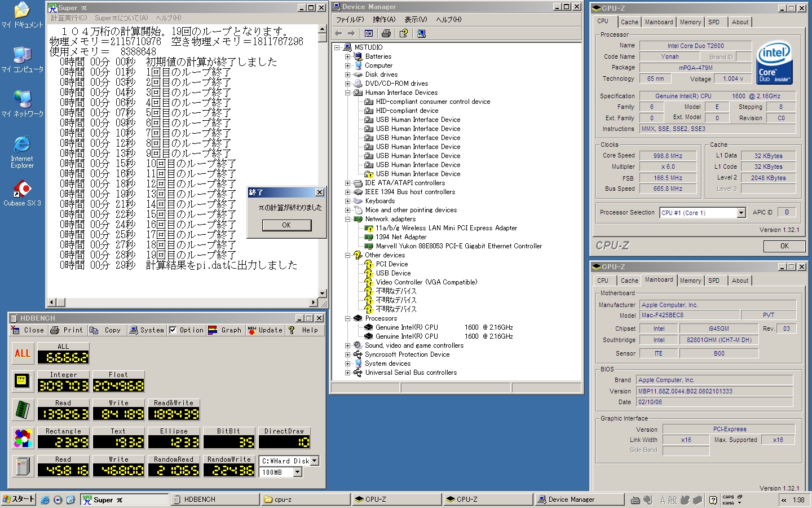Click the show/hide console tree toolbar icon

coord(369,33)
